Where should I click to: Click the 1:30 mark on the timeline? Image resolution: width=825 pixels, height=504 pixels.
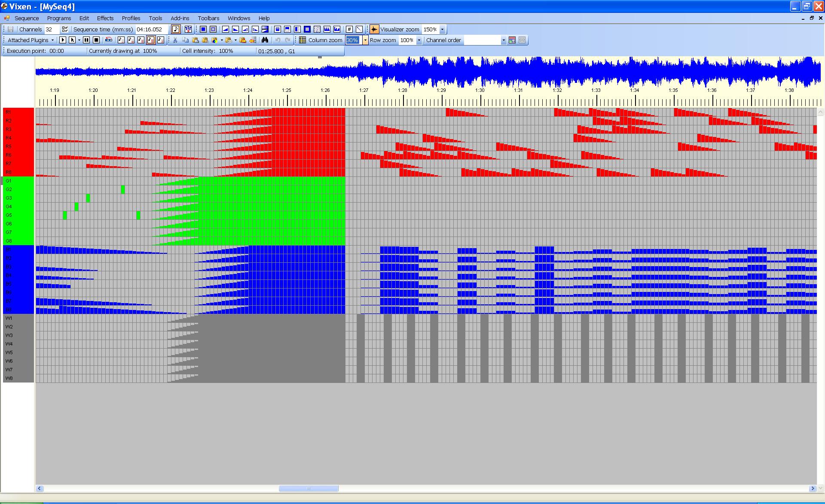pos(480,90)
